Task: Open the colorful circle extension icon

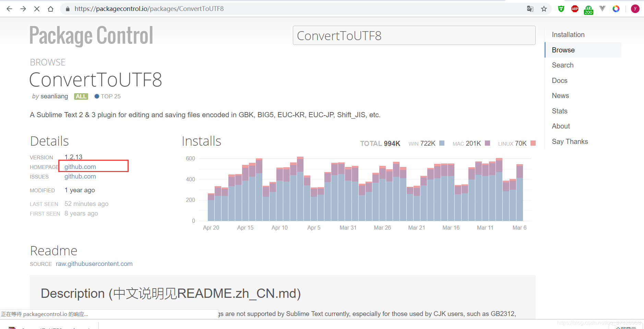Action: pyautogui.click(x=616, y=9)
